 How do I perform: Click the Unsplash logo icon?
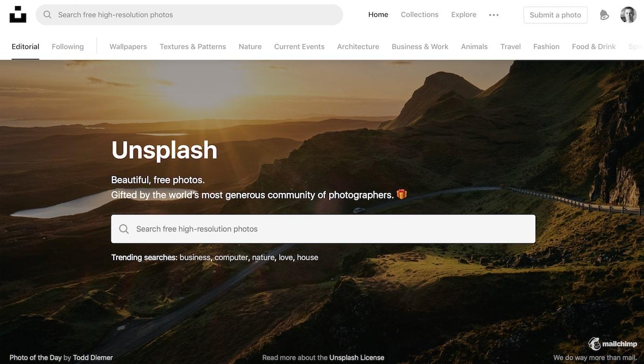pos(18,15)
